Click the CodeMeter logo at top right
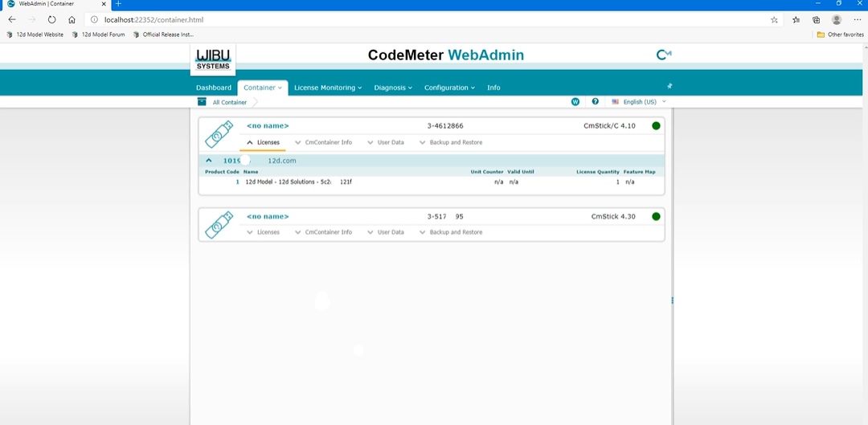 [x=664, y=55]
